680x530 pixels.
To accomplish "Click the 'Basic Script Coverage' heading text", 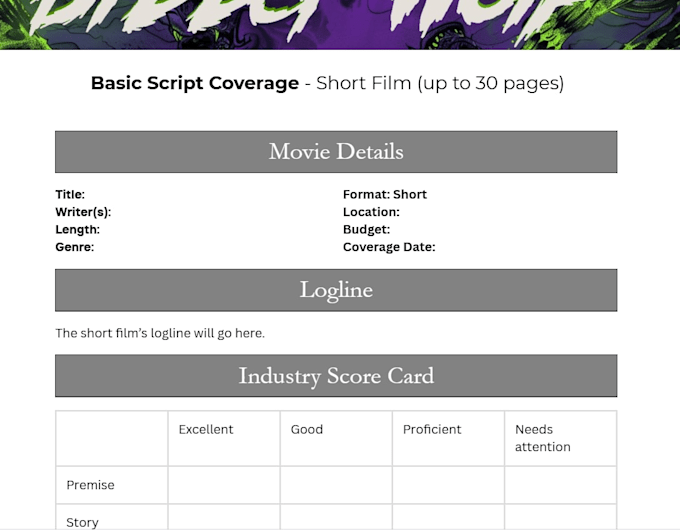I will tap(195, 83).
